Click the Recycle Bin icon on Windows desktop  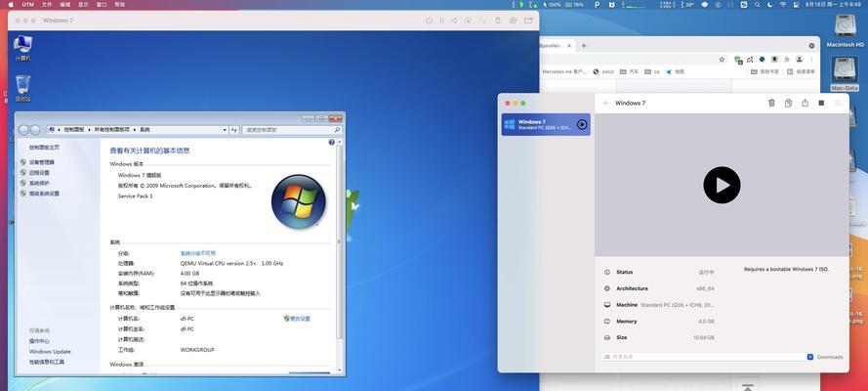22,89
